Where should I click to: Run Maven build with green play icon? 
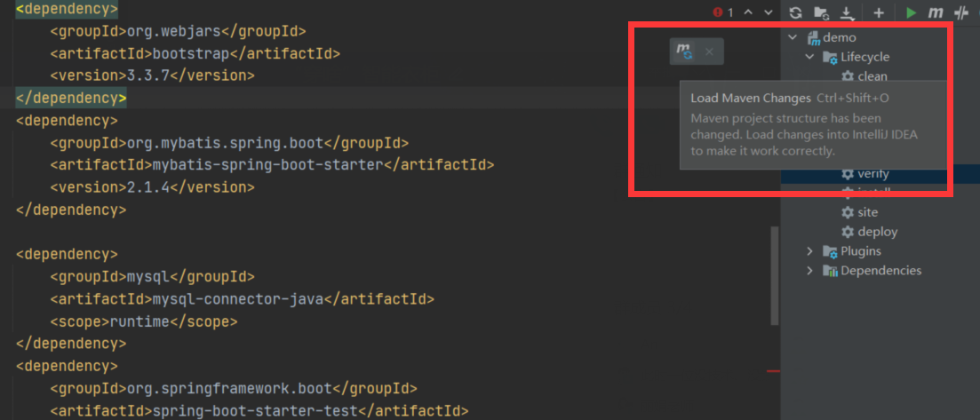(x=911, y=13)
